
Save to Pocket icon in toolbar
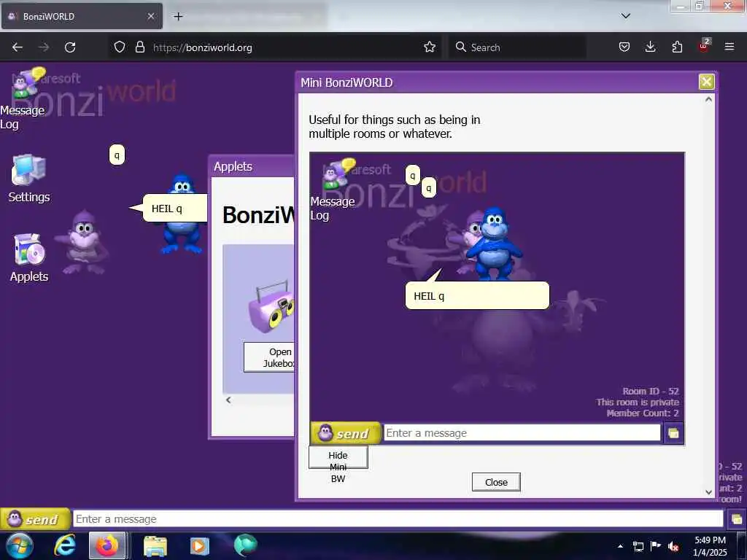pyautogui.click(x=624, y=47)
